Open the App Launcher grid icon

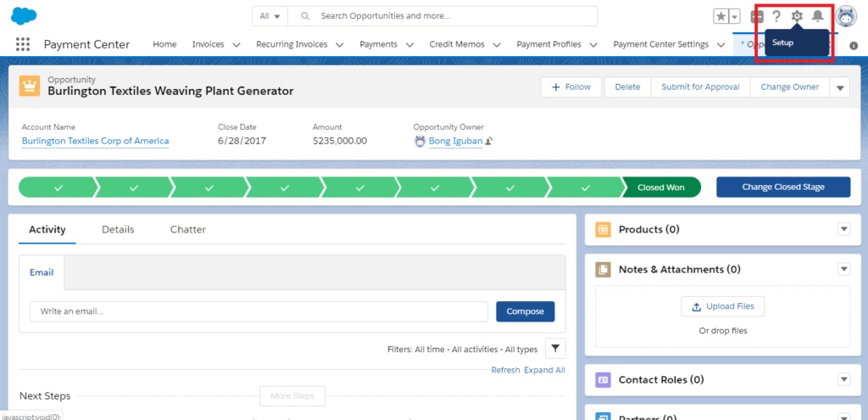[23, 44]
